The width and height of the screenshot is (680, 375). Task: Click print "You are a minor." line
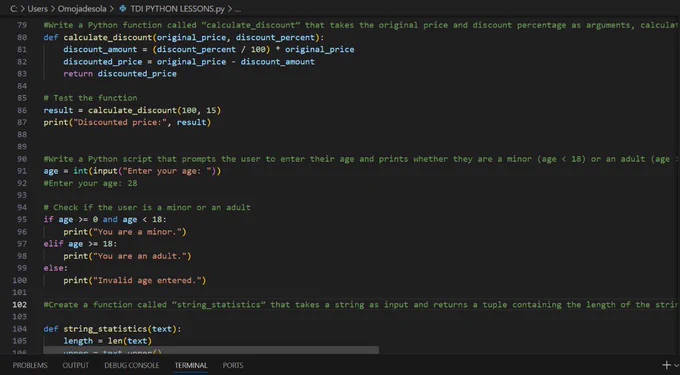pyautogui.click(x=125, y=232)
